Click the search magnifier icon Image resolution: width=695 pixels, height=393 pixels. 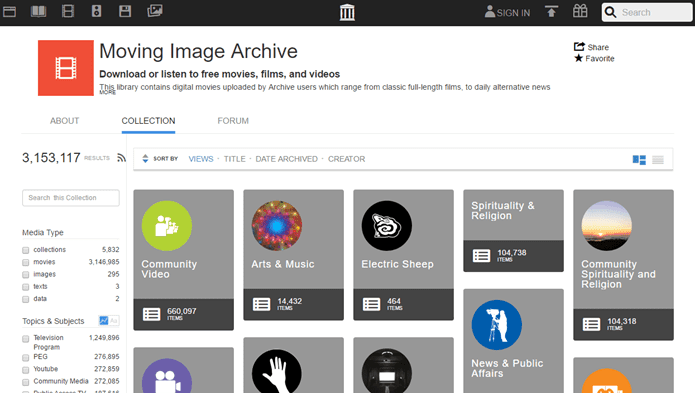pos(610,12)
